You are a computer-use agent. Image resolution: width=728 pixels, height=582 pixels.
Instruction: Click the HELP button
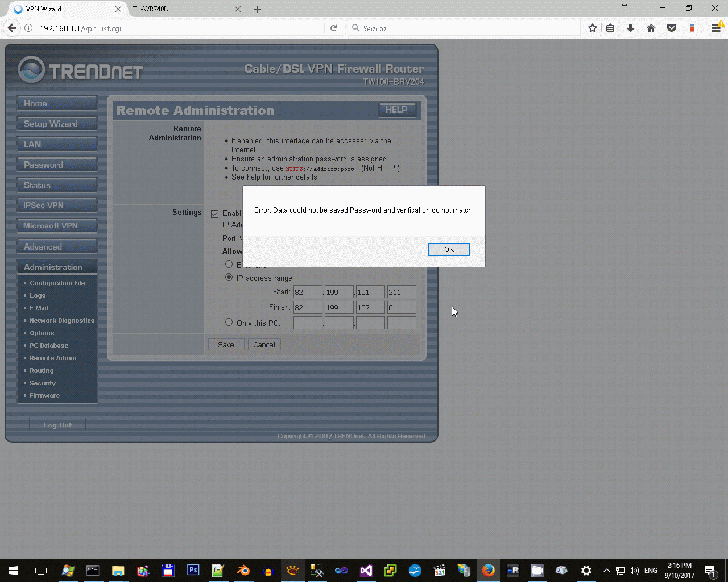tap(396, 110)
